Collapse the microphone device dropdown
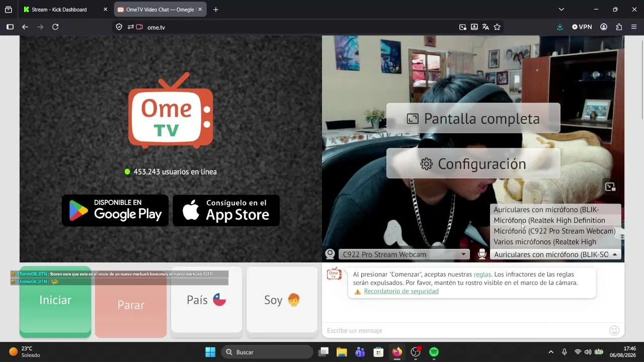The image size is (644, 362). (555, 254)
